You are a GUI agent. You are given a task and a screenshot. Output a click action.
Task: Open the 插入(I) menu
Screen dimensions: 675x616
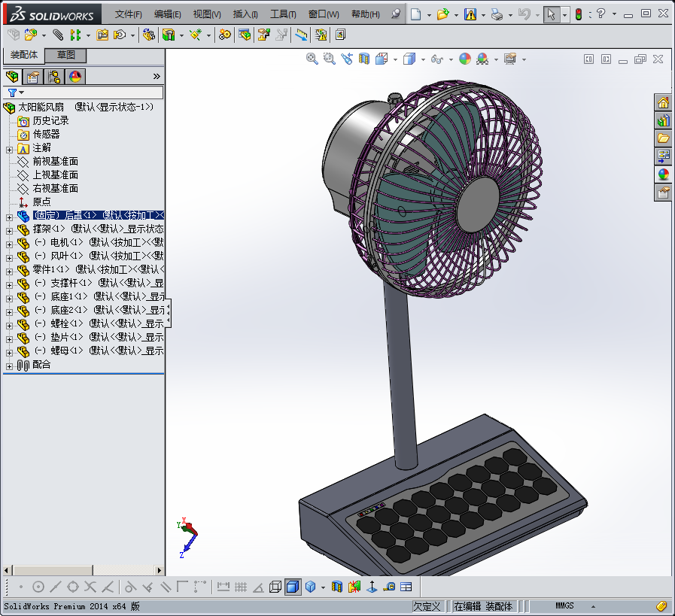[x=245, y=14]
